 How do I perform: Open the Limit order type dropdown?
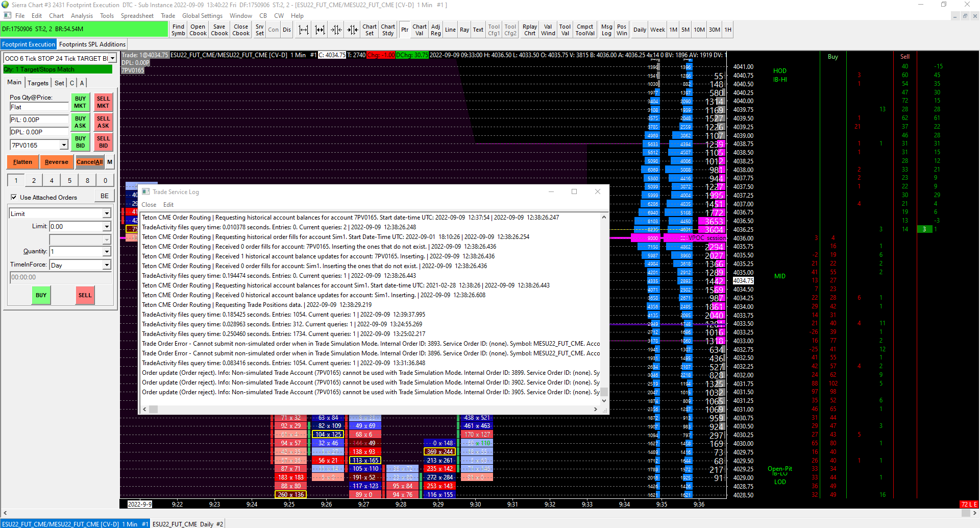point(107,213)
